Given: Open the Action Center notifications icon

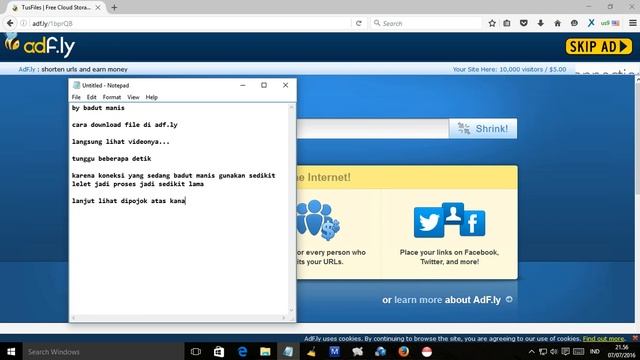Looking at the screenshot, I should 565,351.
